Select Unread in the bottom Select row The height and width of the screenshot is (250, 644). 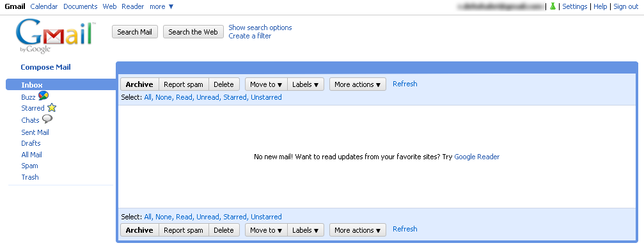208,217
